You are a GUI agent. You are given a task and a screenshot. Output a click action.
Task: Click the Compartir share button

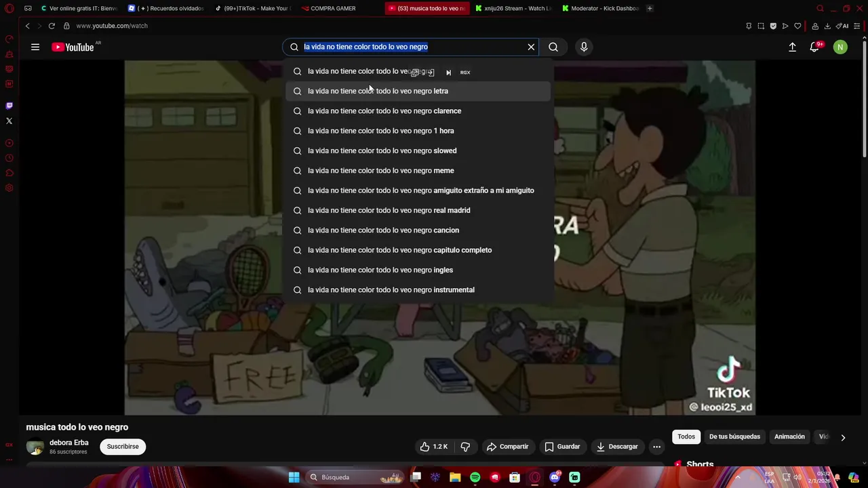click(x=507, y=447)
